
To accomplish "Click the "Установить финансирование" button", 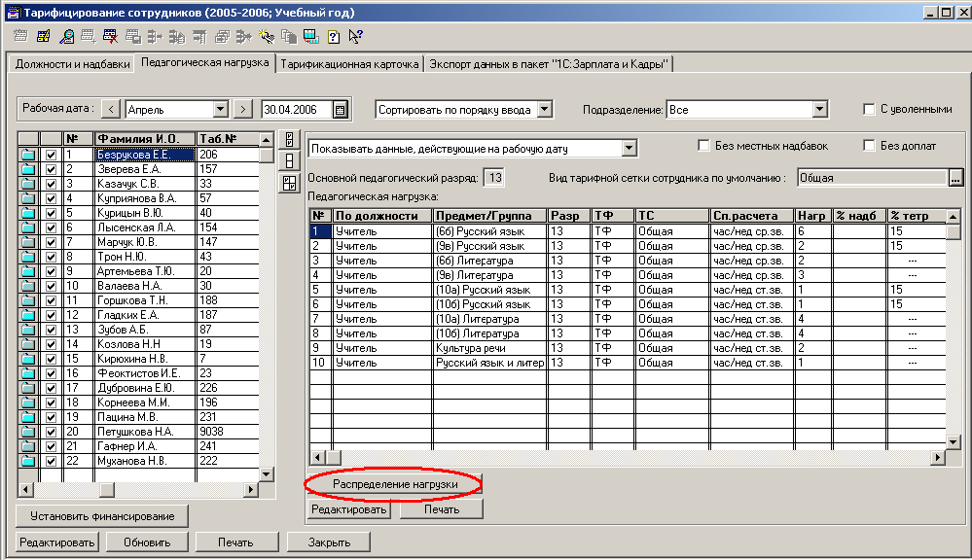I will tap(102, 515).
